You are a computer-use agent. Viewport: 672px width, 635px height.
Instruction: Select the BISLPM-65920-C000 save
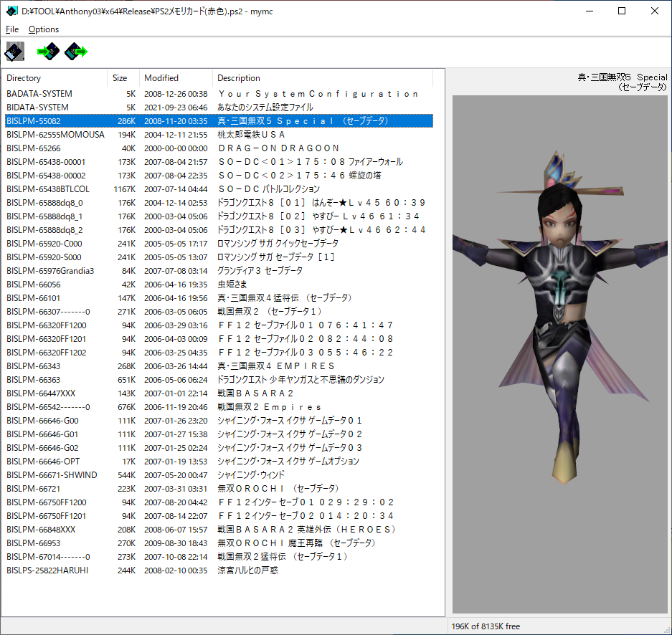click(219, 243)
